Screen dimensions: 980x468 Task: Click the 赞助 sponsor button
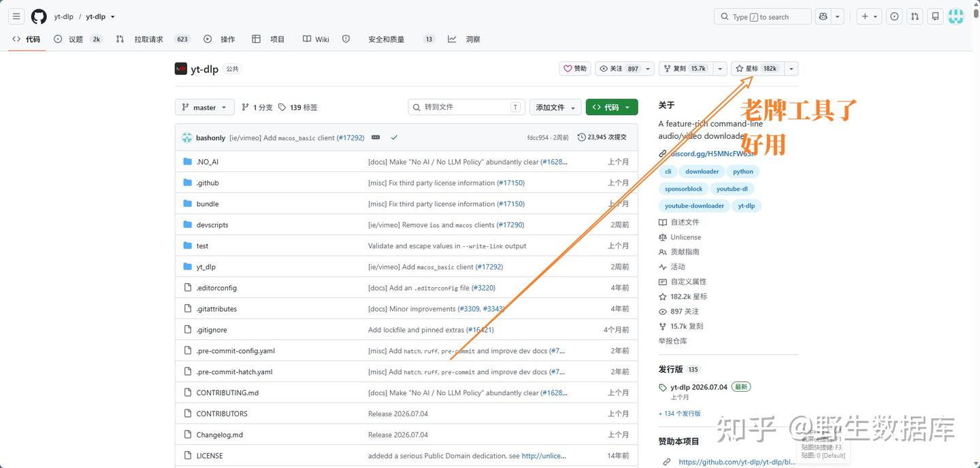575,69
